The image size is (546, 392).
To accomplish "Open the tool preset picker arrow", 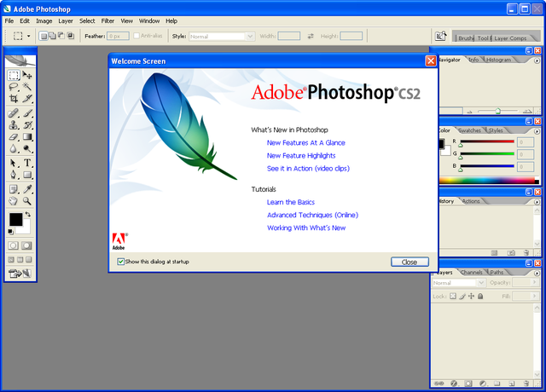I will tap(28, 36).
